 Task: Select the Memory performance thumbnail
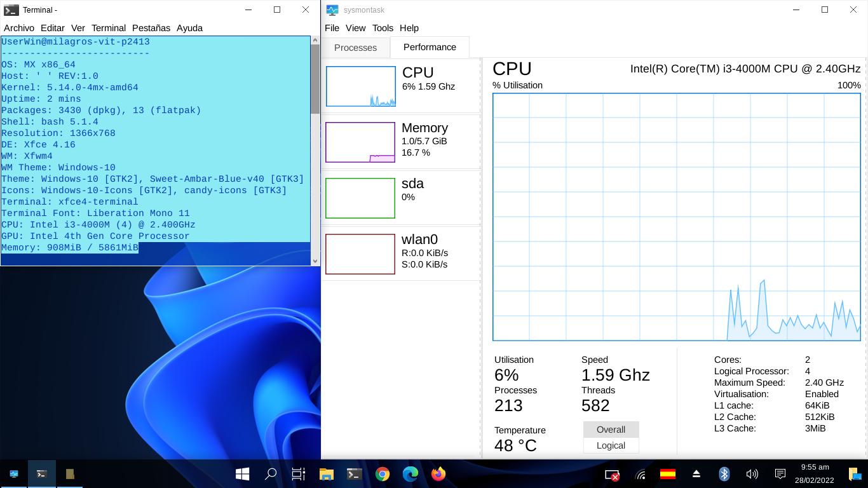pos(400,142)
